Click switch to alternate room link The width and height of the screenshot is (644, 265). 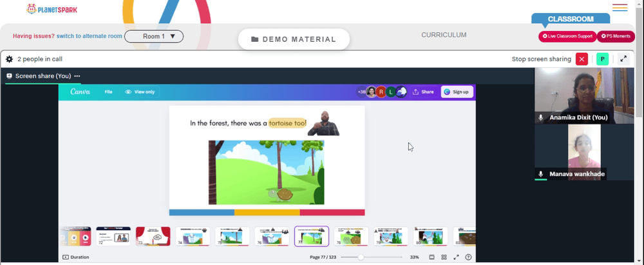(89, 36)
